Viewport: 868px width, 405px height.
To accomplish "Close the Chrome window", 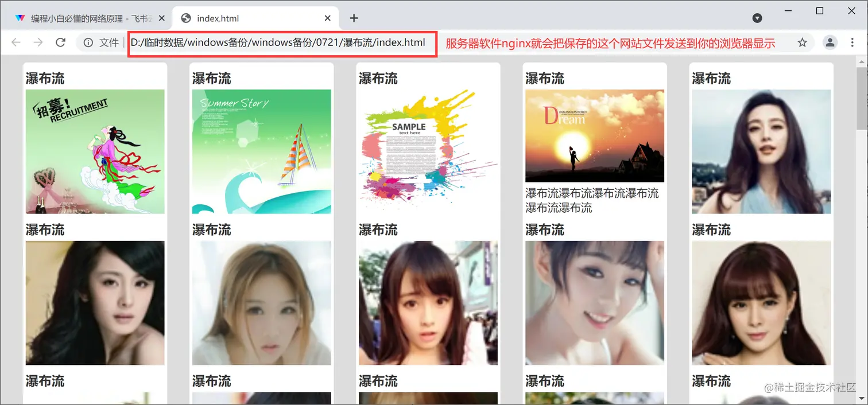I will pos(852,11).
